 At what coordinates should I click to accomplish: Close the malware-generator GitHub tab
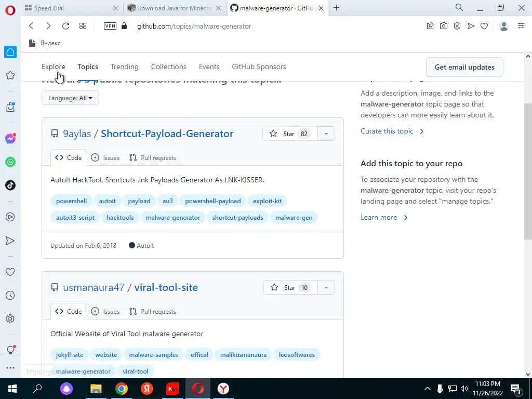pos(321,8)
